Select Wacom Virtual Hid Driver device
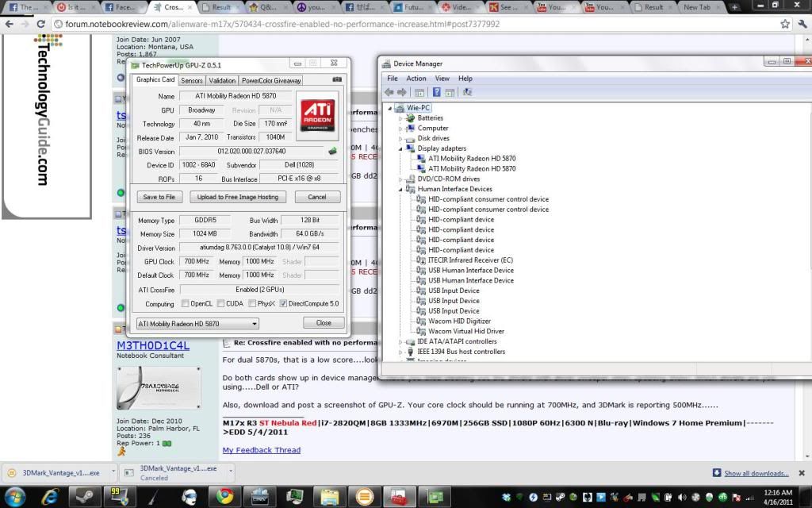The width and height of the screenshot is (812, 508). (466, 331)
